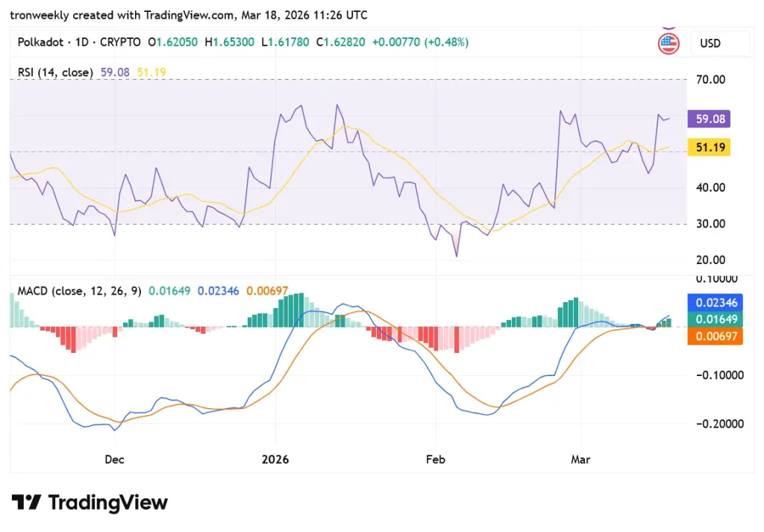Select the Mar label on the time axis
The height and width of the screenshot is (532, 764).
[580, 460]
